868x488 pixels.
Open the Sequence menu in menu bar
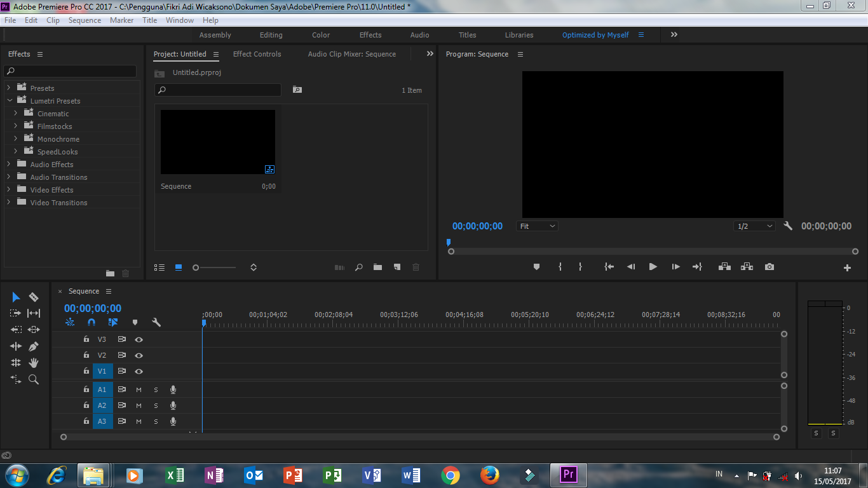tap(85, 20)
